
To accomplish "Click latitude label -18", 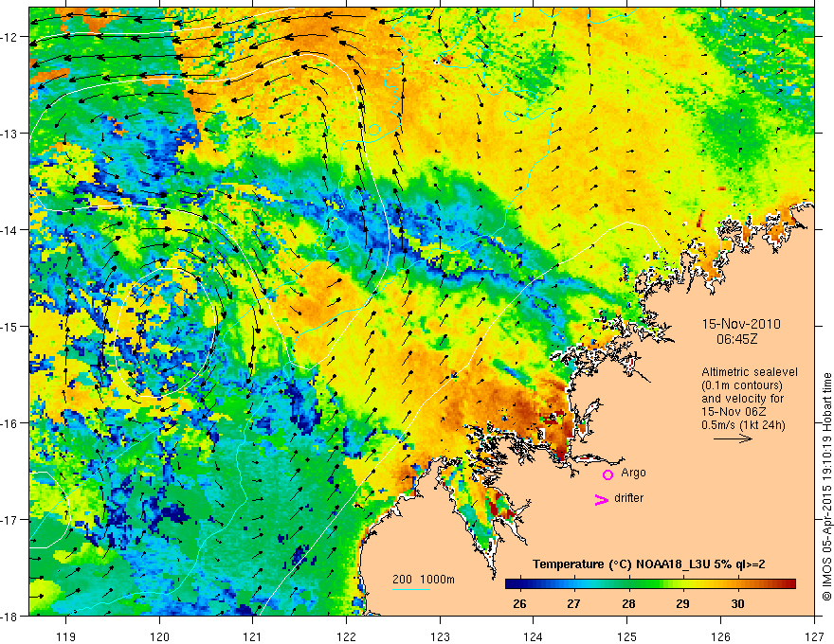I will tap(11, 616).
